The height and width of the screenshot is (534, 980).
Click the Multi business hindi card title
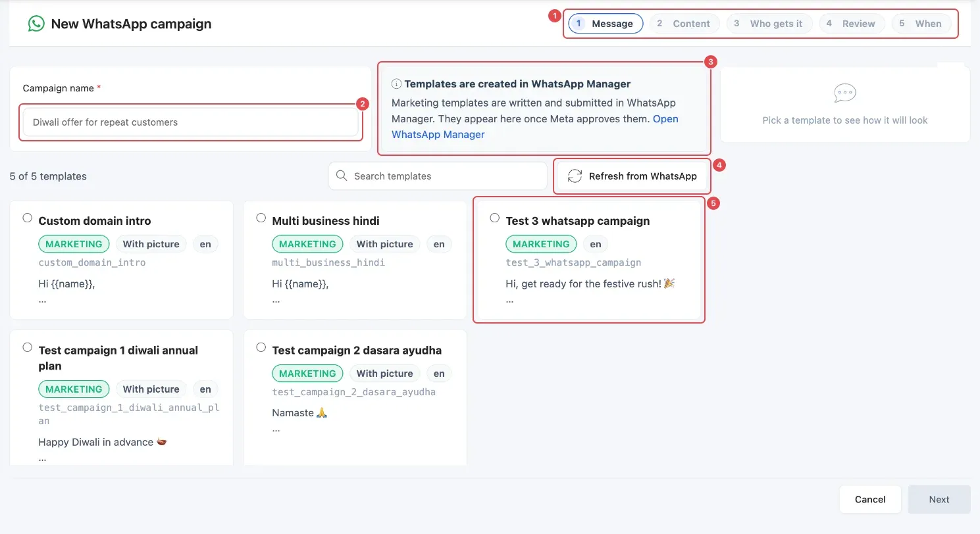[326, 221]
